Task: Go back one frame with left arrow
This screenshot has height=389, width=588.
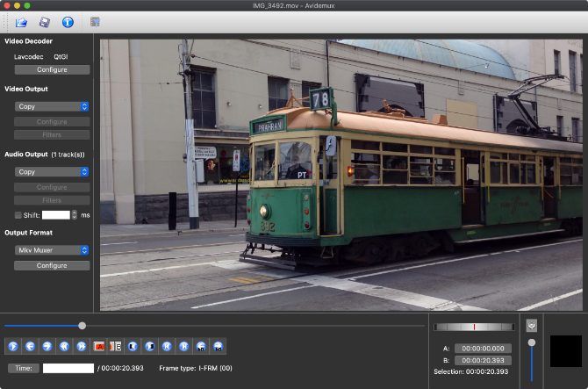Action: pos(29,346)
